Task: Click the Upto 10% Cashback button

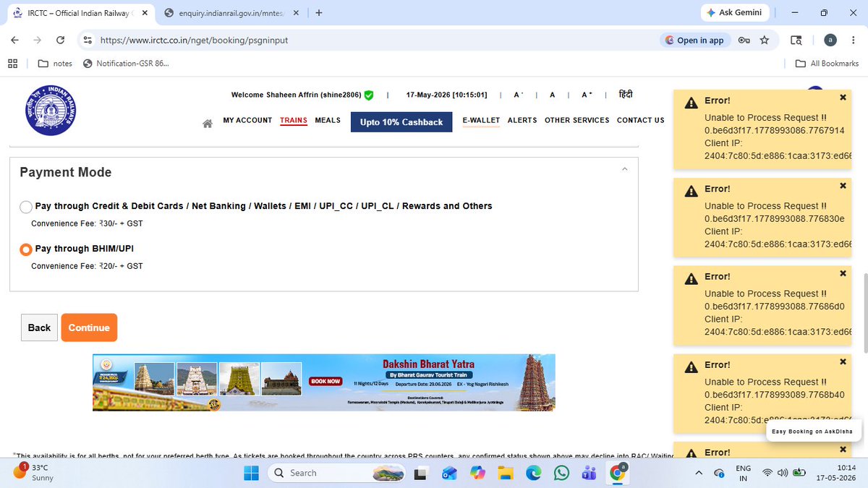Action: (401, 122)
